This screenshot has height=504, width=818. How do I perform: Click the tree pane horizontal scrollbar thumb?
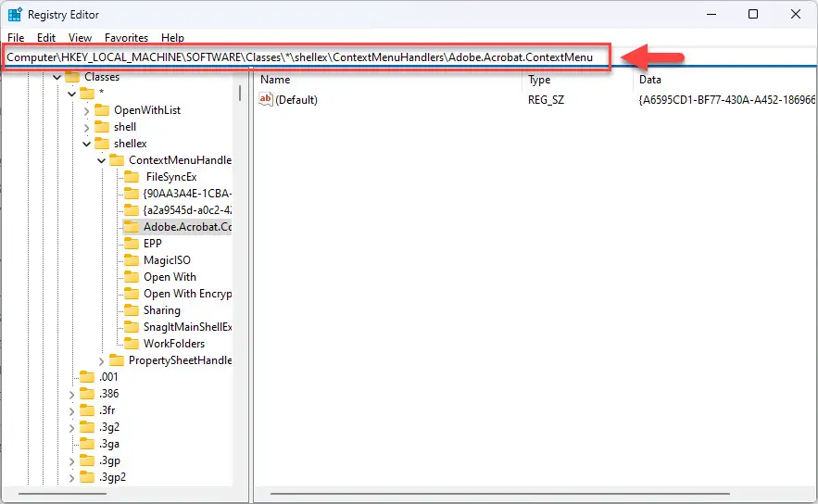click(62, 494)
